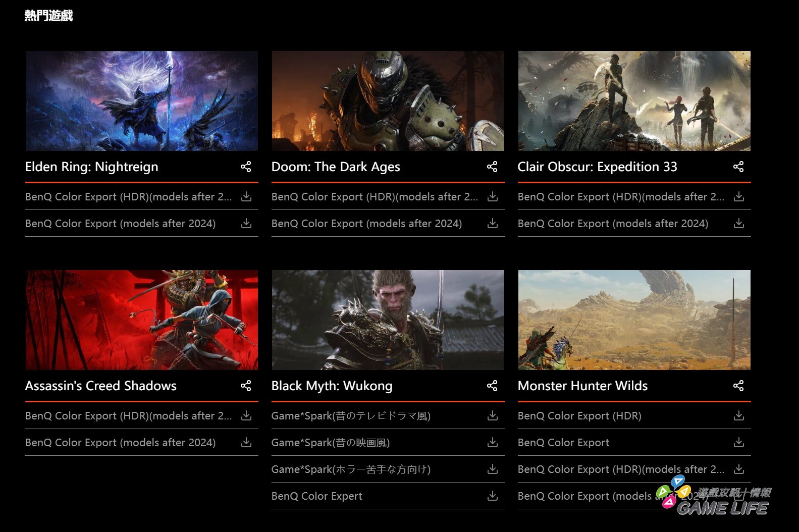Download Game*Spark(昔の映画風) profile via download icon
Image resolution: width=799 pixels, height=532 pixels.
click(493, 443)
